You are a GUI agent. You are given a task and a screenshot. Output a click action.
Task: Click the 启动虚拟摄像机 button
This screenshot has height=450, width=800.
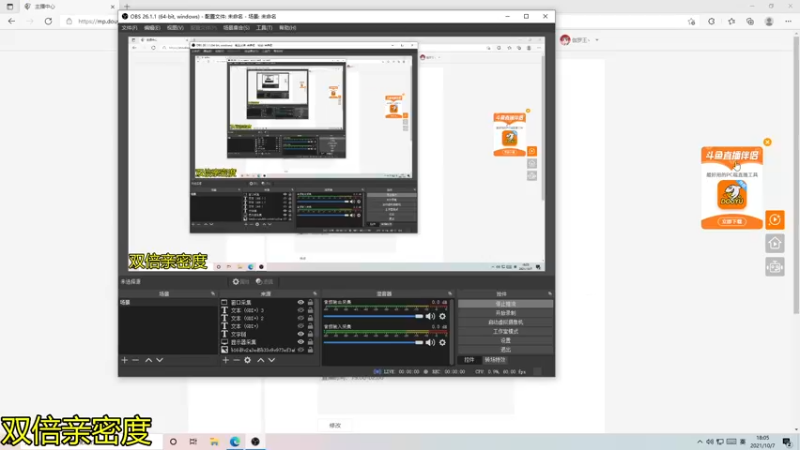coord(505,322)
